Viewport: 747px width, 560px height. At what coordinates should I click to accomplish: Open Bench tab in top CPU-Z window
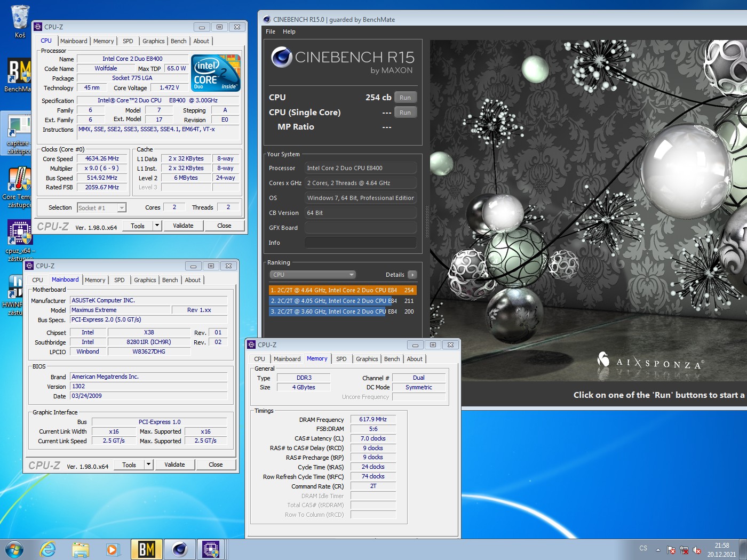point(179,41)
